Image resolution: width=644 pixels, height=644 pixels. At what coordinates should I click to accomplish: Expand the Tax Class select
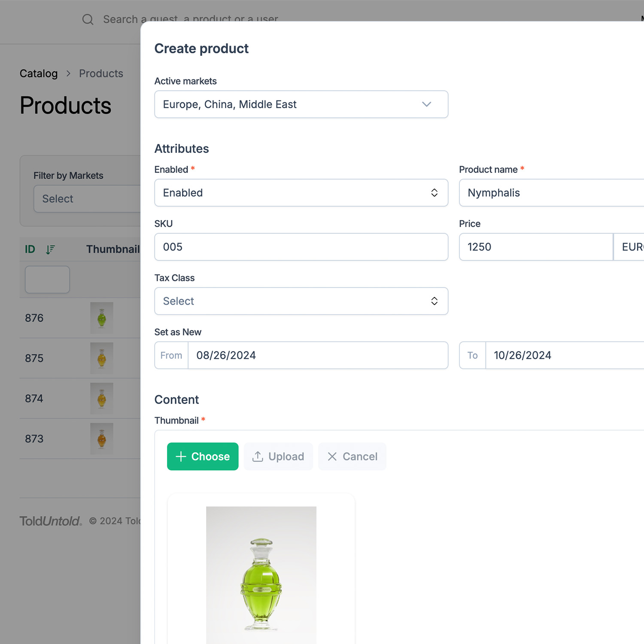(x=301, y=301)
